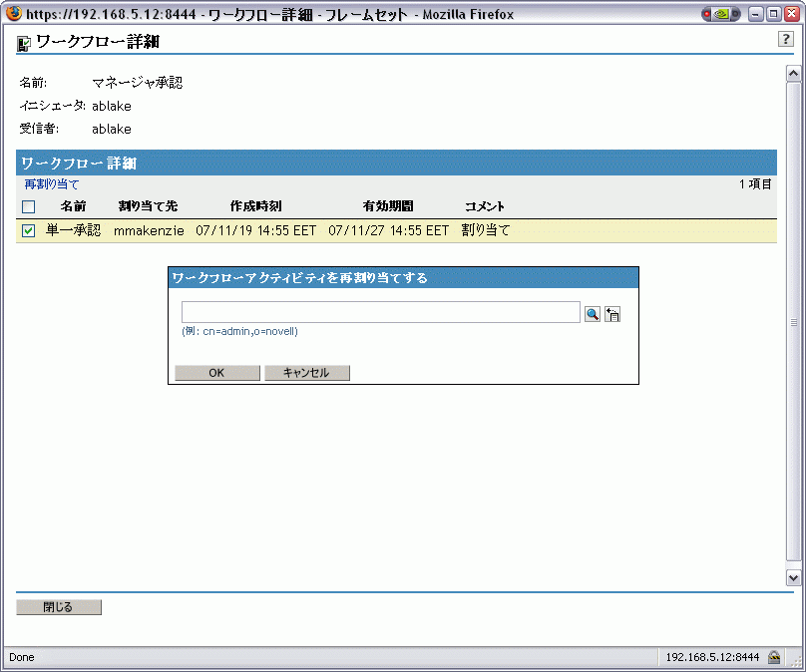Focus the reassign user DN input field
This screenshot has height=672, width=806.
click(x=381, y=312)
